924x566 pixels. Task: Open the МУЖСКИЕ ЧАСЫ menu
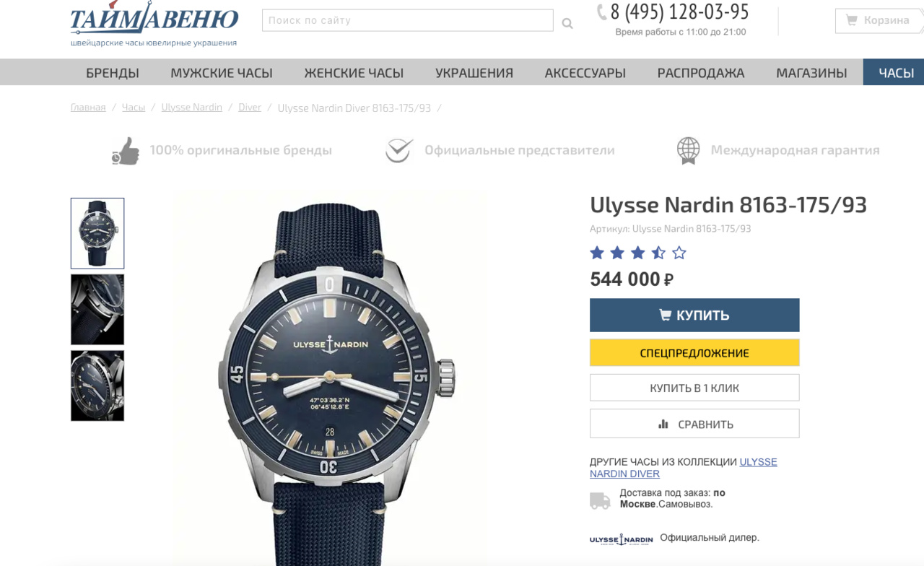click(222, 72)
